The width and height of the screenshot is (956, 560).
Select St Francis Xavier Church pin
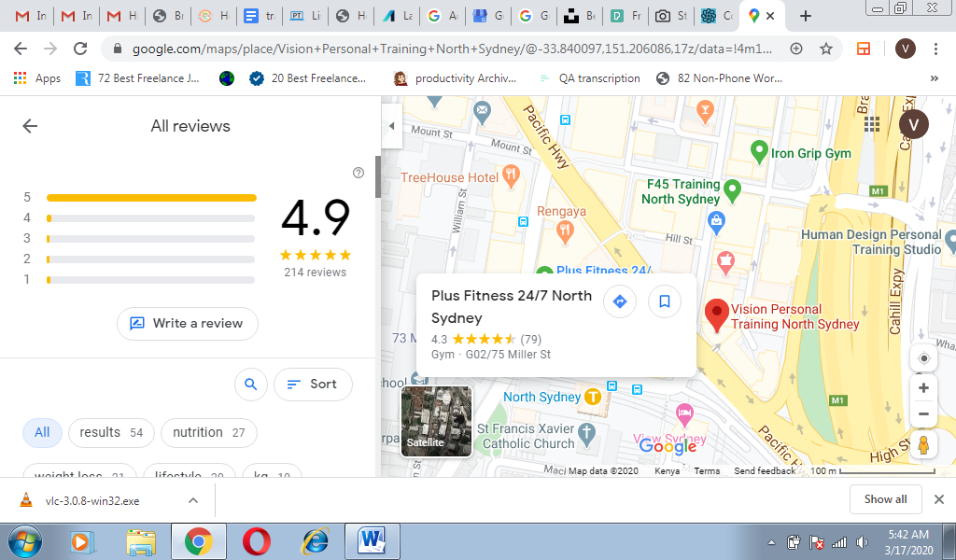[x=586, y=435]
